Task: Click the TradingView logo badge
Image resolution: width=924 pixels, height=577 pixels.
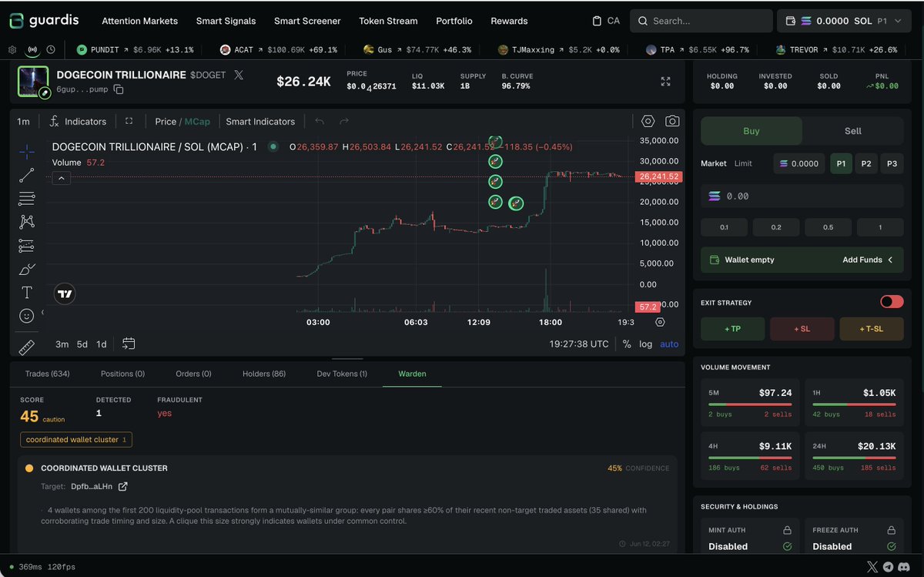Action: point(65,294)
